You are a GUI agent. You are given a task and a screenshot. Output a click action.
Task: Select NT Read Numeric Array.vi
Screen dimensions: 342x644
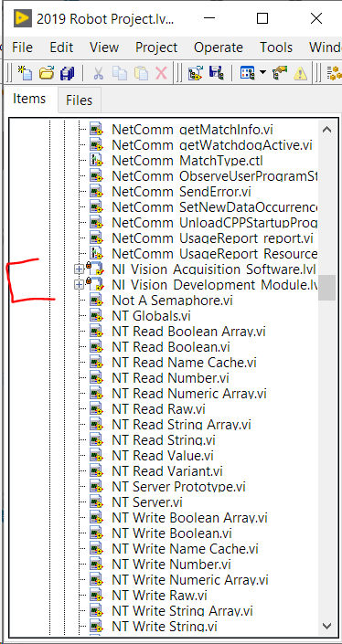click(x=189, y=394)
